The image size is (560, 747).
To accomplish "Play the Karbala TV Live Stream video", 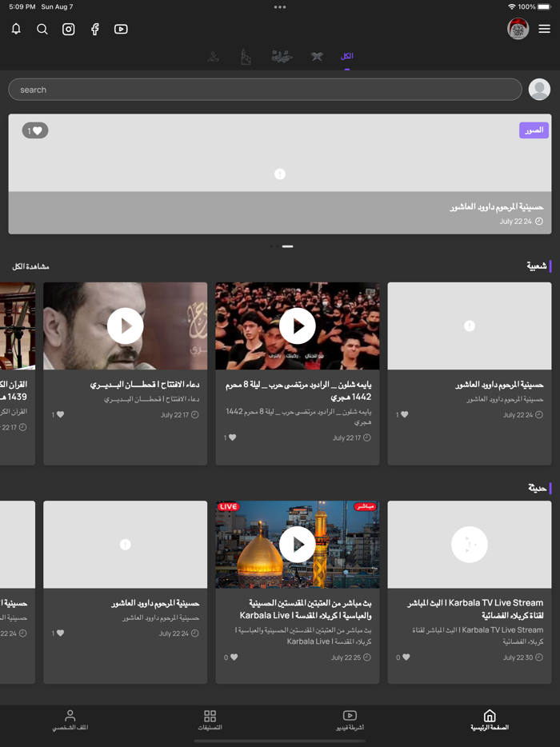I will (470, 544).
